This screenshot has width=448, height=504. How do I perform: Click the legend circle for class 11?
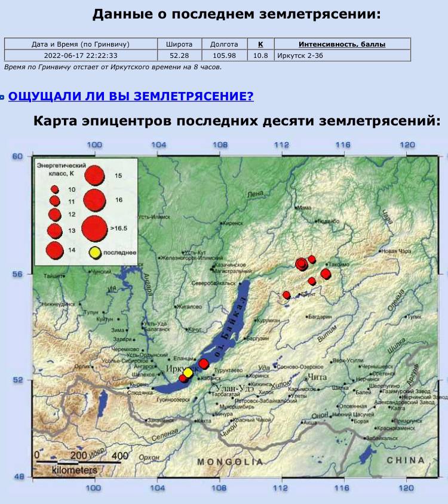click(x=55, y=201)
